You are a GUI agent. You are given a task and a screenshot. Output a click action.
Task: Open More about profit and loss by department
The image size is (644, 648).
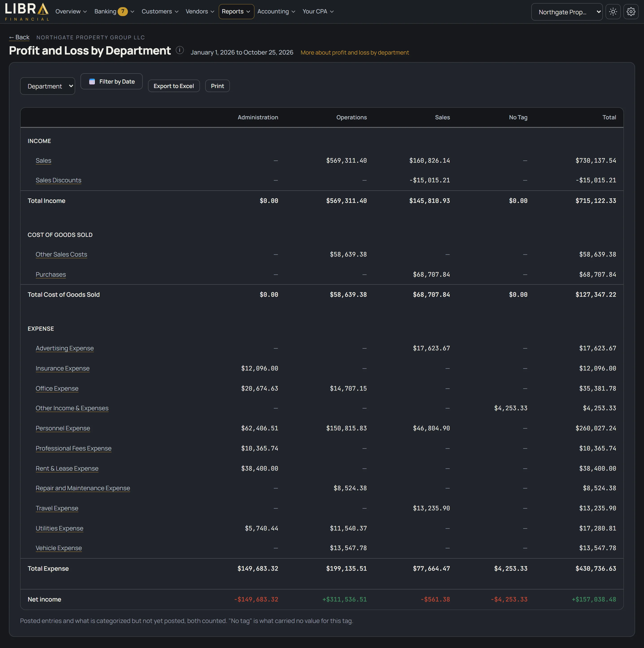point(355,53)
